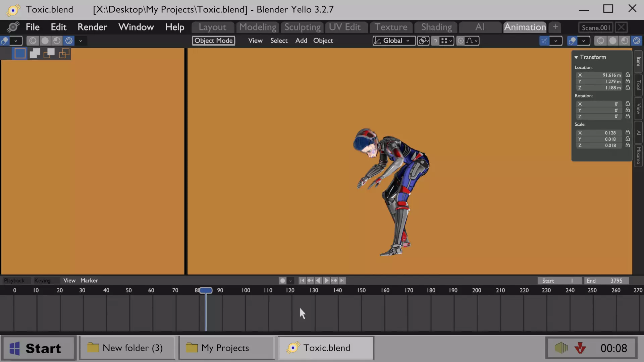Toggle the right viewport overlays button
The image size is (644, 362).
click(x=572, y=41)
